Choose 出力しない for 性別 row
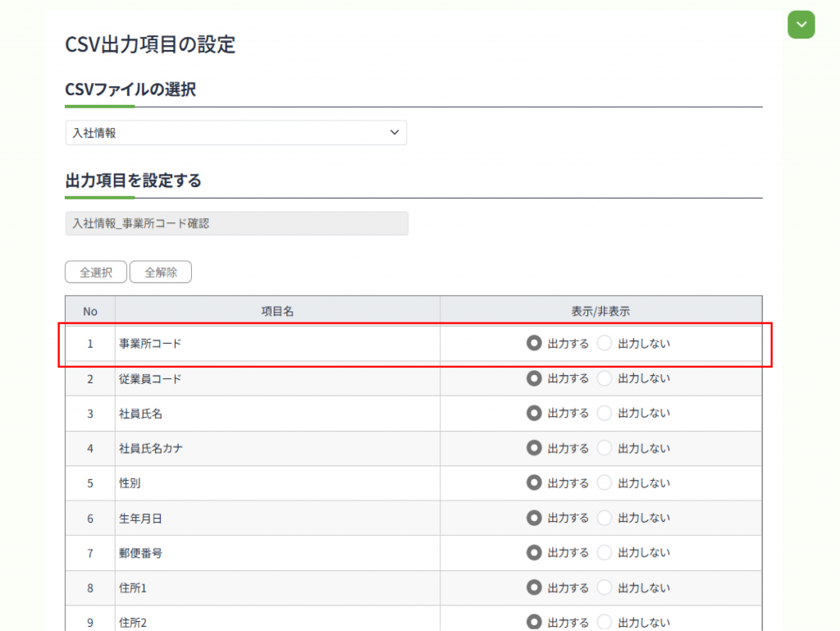This screenshot has width=840, height=631. click(605, 483)
